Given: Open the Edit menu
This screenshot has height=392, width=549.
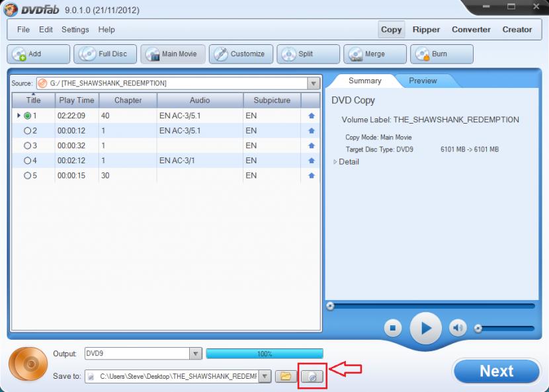Looking at the screenshot, I should tap(46, 29).
